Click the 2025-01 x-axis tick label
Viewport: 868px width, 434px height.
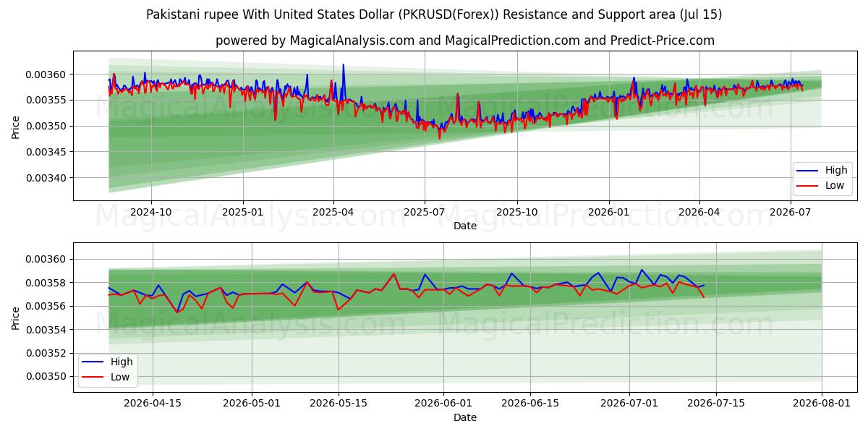point(242,213)
